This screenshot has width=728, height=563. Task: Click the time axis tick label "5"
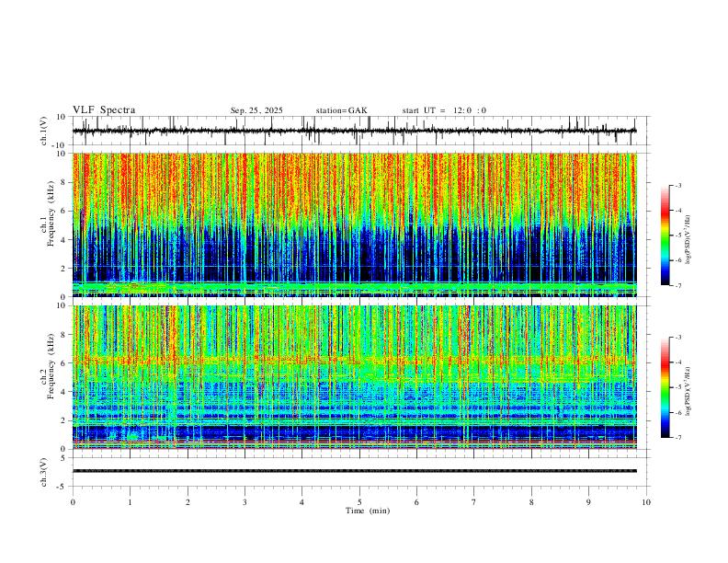359,502
